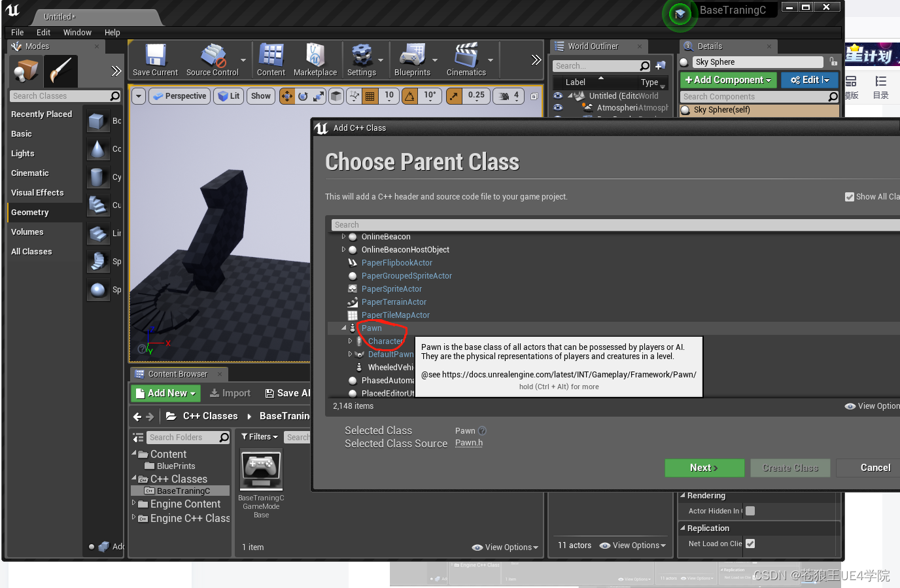
Task: Open the Settings toolbar icon
Action: 362,60
